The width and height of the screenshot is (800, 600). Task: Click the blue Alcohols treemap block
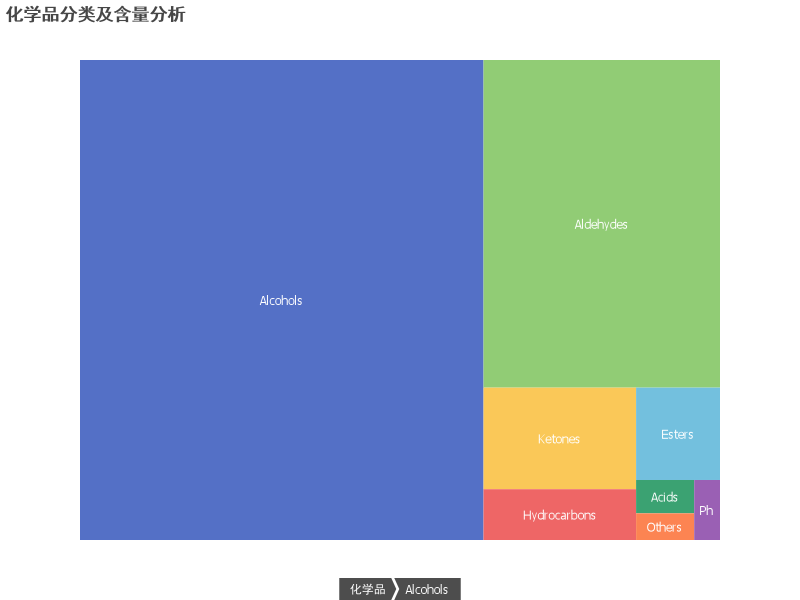tap(281, 299)
